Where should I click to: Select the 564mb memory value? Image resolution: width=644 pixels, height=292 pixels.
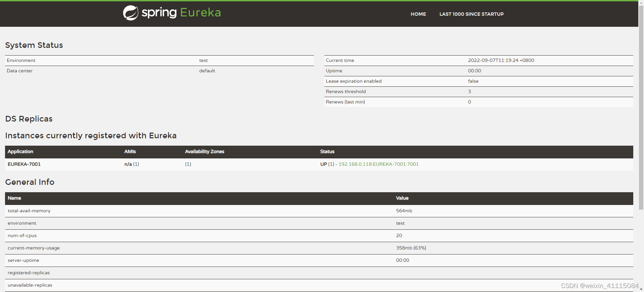tap(404, 211)
